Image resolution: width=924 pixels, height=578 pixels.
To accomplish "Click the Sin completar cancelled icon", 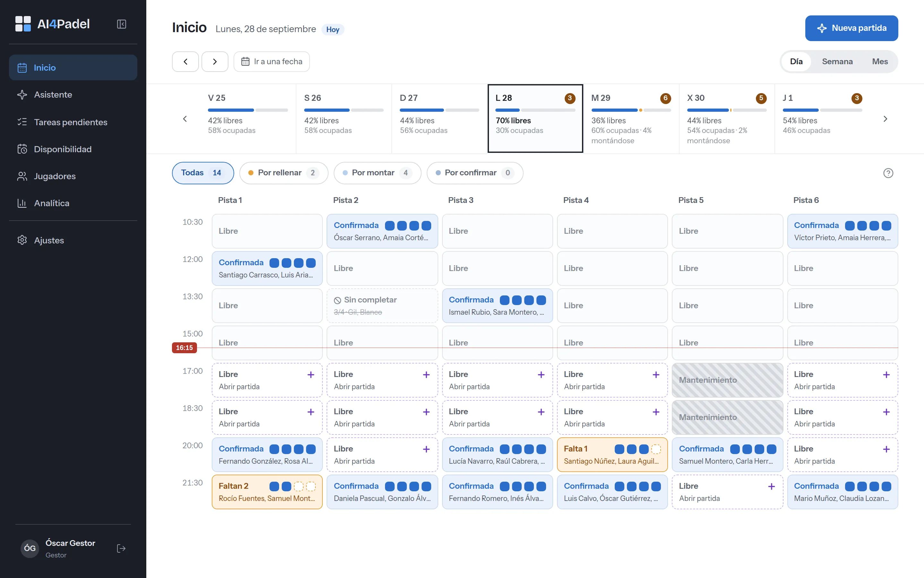I will [337, 301].
